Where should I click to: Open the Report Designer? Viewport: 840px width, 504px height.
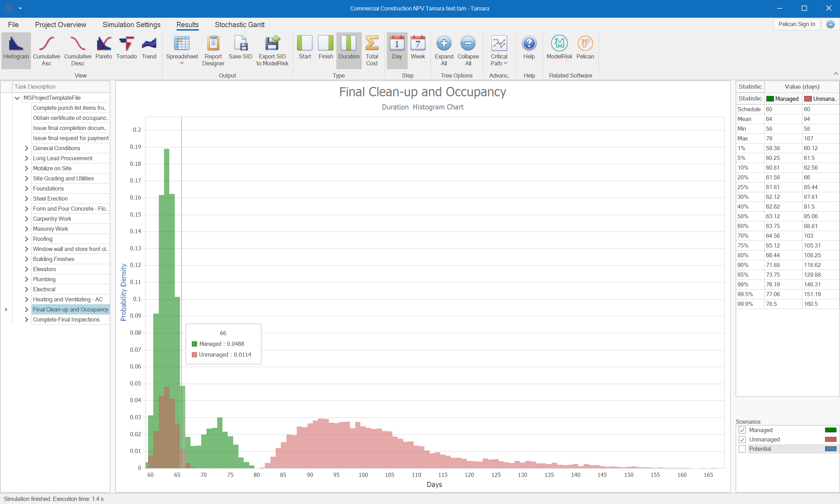point(213,50)
